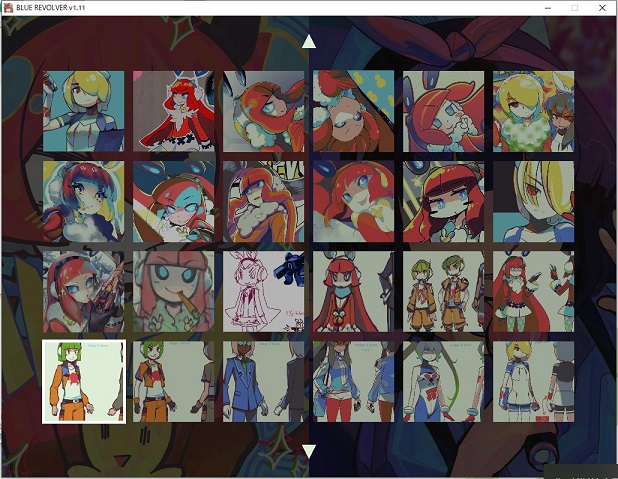Viewport: 618px width, 479px height.
Task: Click the down arrow below the gallery
Action: point(309,451)
